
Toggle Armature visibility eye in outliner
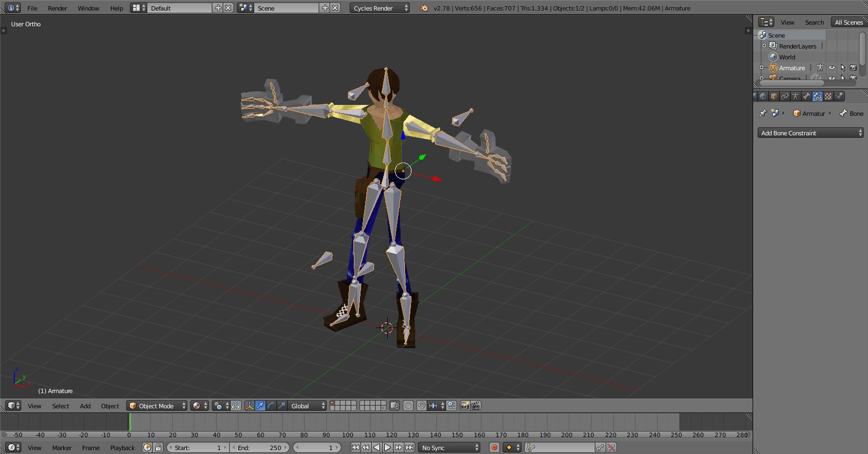(x=832, y=68)
